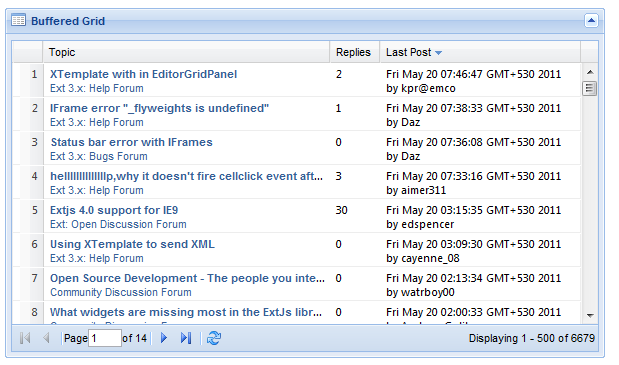The height and width of the screenshot is (365, 619).
Task: Open topic What widgets are missing most
Action: 186,312
